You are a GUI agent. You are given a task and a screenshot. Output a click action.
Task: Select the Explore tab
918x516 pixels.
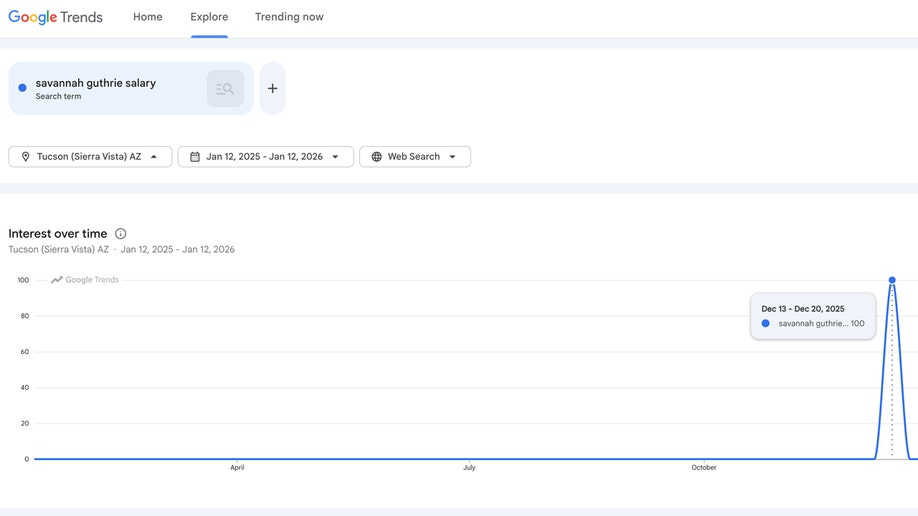pos(209,17)
